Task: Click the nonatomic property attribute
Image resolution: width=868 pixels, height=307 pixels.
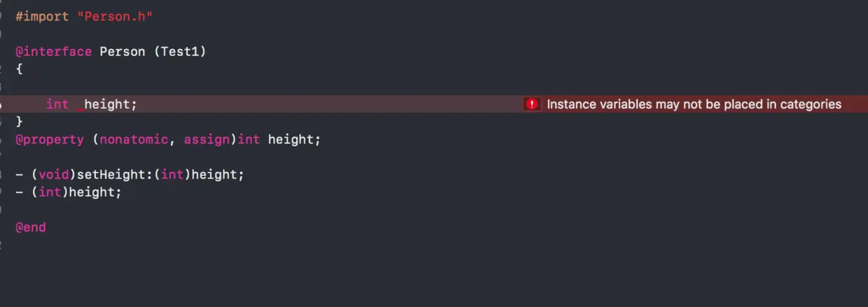Action: pos(134,139)
